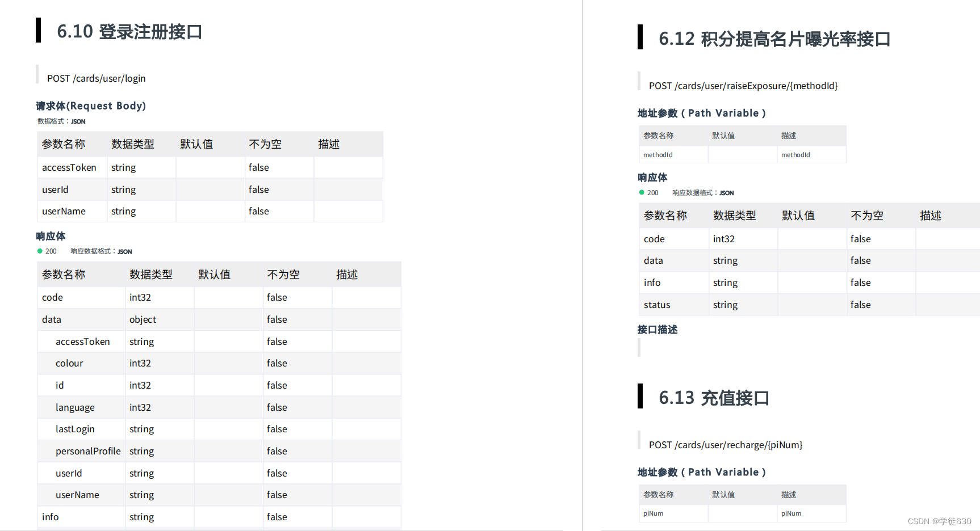The image size is (980, 531).
Task: Click the marker bar under 接口描述 in 6.12
Action: pos(639,347)
